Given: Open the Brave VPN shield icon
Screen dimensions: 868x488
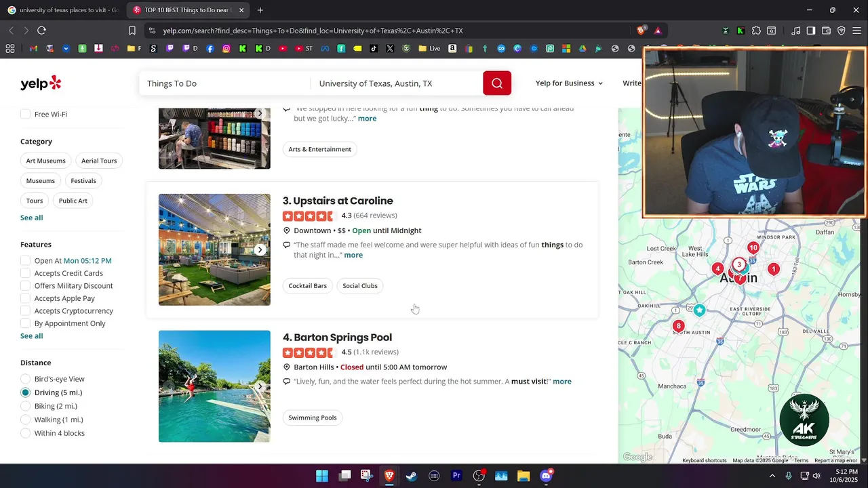Looking at the screenshot, I should tap(842, 30).
